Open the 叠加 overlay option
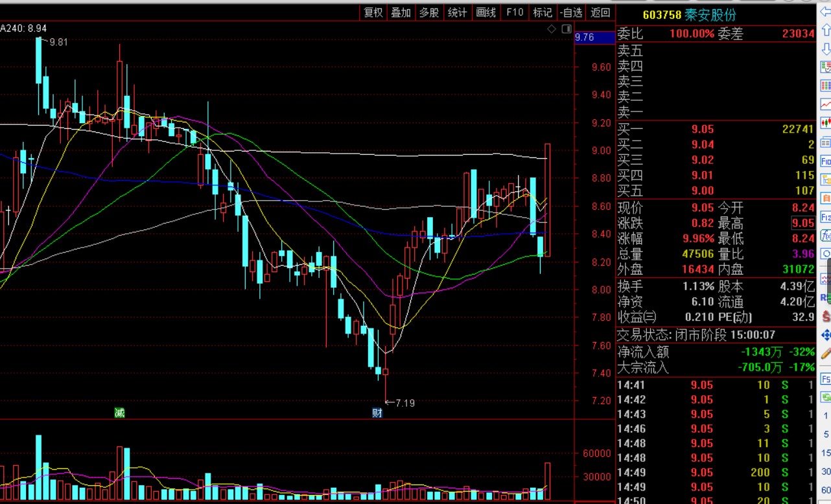Image resolution: width=831 pixels, height=504 pixels. point(401,12)
